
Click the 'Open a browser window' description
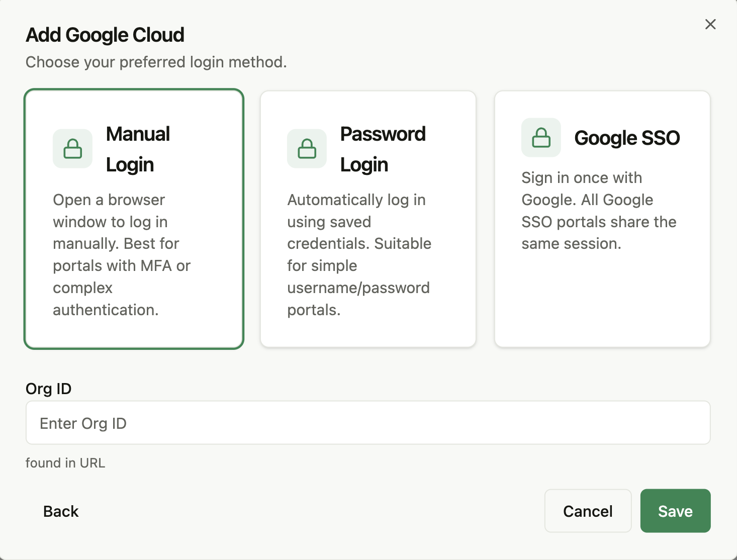[x=122, y=255]
